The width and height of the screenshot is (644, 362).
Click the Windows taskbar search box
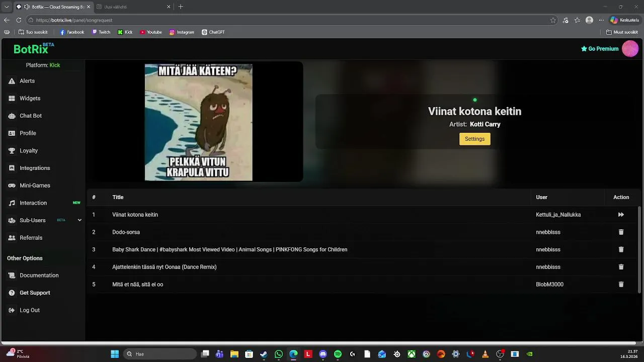pos(160,354)
